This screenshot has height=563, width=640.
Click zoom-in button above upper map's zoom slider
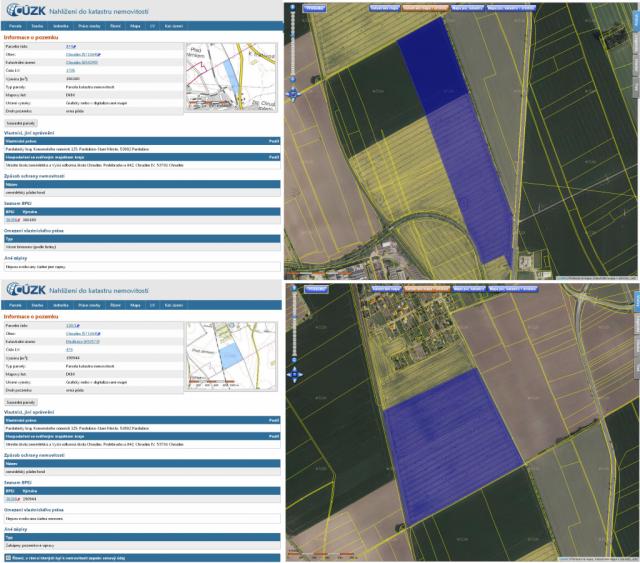pos(292,7)
